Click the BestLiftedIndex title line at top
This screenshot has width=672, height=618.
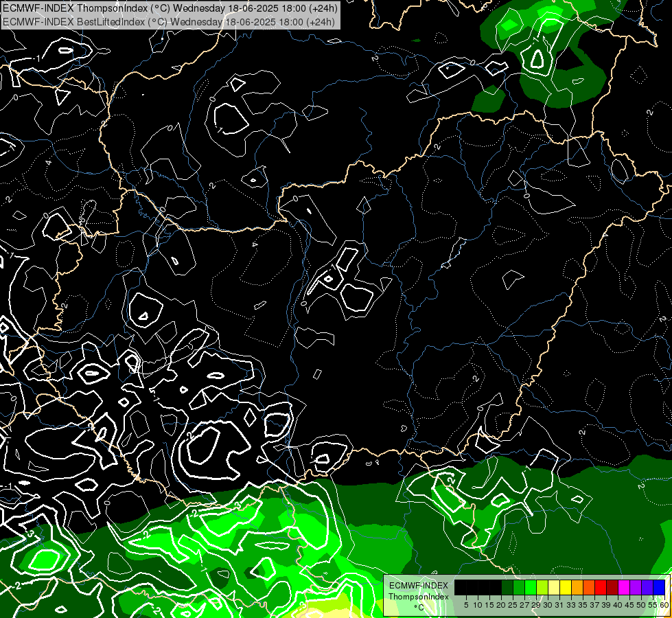(169, 21)
